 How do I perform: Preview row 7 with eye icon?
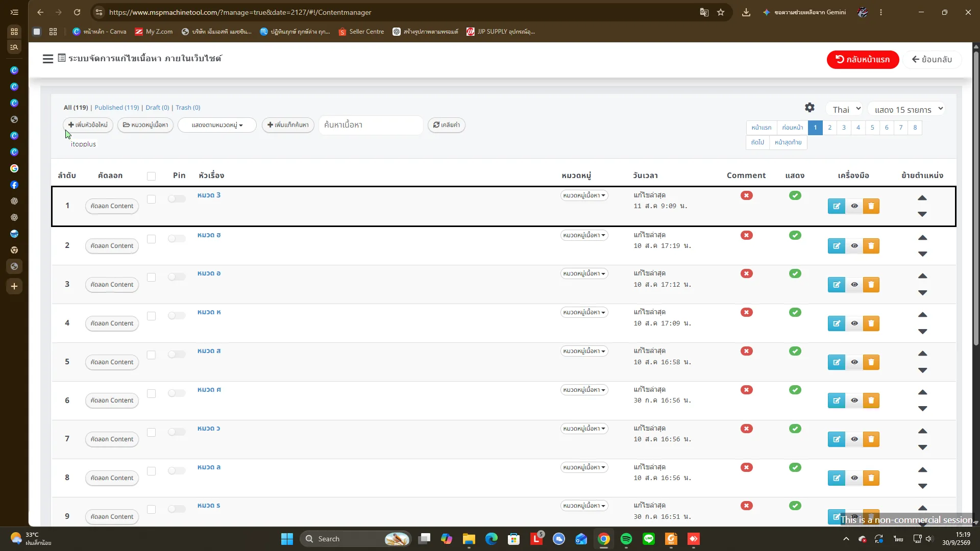coord(854,439)
